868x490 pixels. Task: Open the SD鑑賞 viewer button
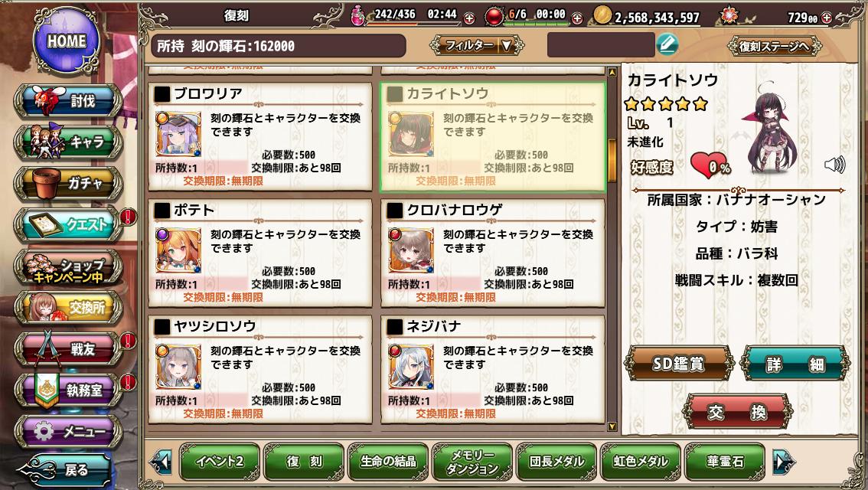[x=679, y=364]
